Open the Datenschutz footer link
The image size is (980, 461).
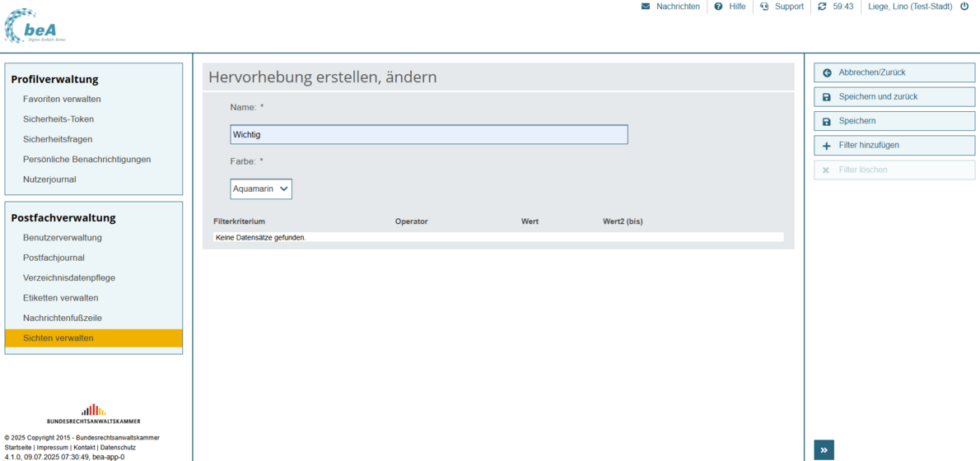coord(118,448)
